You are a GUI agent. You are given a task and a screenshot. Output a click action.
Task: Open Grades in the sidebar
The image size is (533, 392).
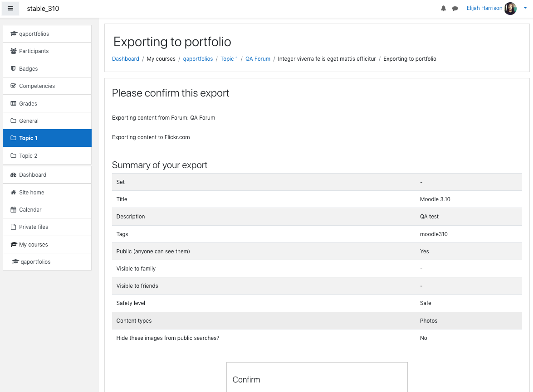coord(47,104)
